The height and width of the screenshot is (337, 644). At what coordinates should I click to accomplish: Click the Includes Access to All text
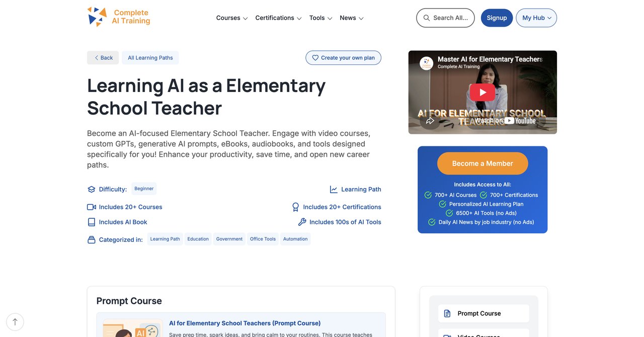pos(482,185)
